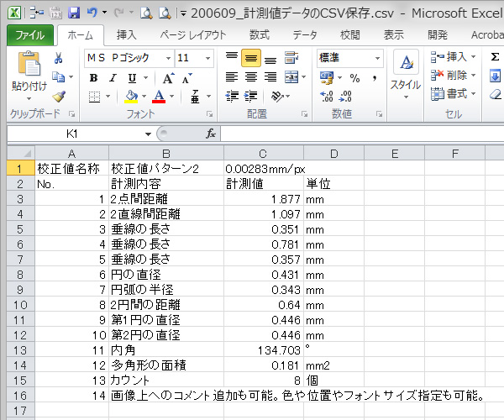Click Decrease Decimal icon
Screen dimensions: 504x420
pos(345,96)
